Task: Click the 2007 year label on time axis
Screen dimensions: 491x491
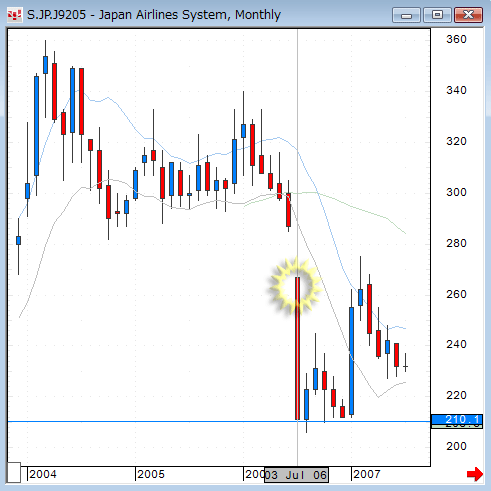Action: [367, 474]
